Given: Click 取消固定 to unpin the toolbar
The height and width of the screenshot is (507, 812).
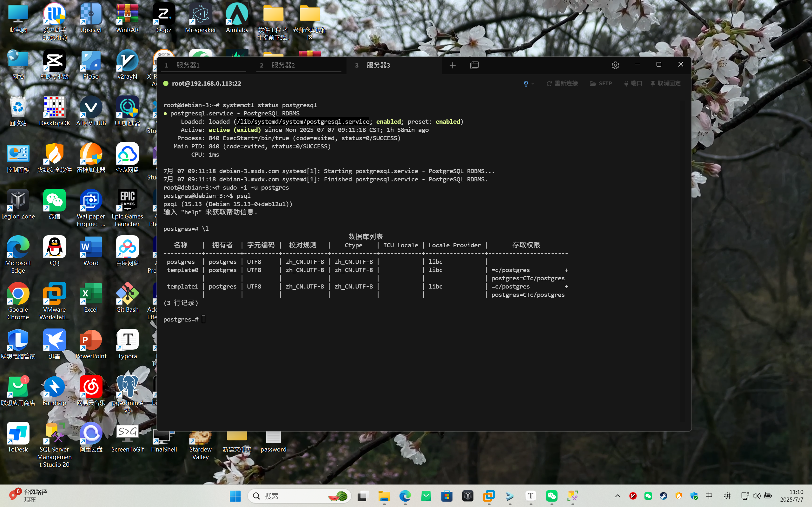Looking at the screenshot, I should click(x=665, y=83).
